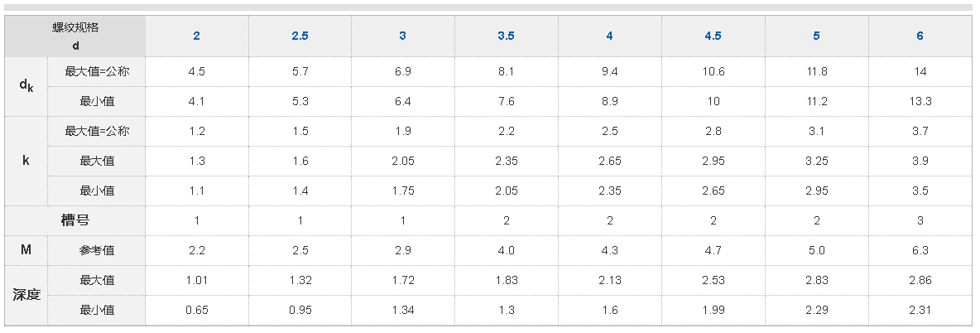Click the thread size 5 header link
Image resolution: width=980 pixels, height=333 pixels.
[816, 36]
